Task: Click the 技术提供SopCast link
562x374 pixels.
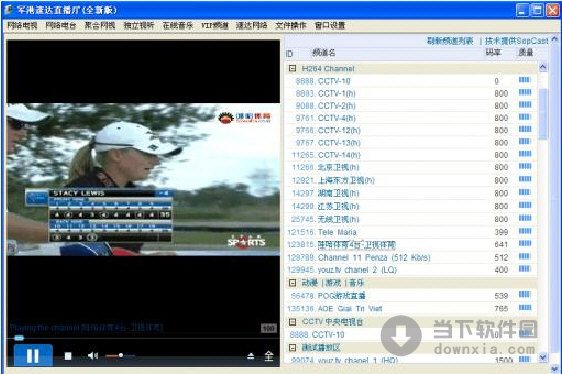Action: [516, 41]
